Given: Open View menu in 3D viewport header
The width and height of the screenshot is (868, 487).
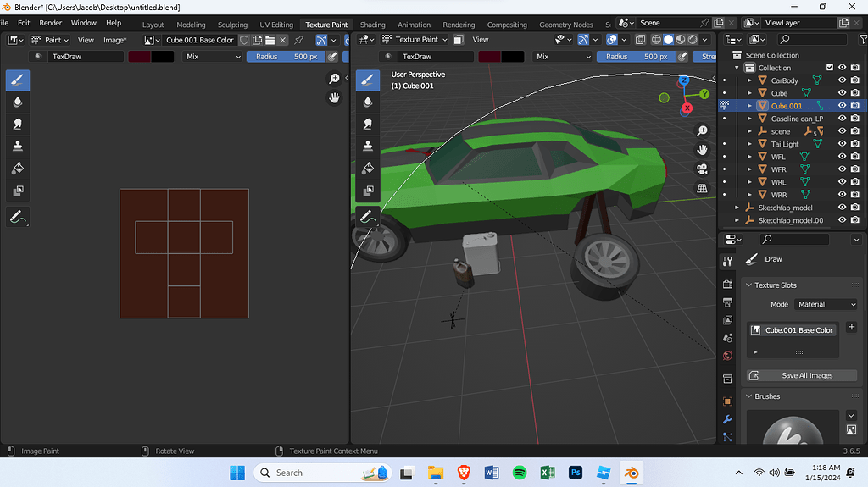Looking at the screenshot, I should click(x=481, y=40).
